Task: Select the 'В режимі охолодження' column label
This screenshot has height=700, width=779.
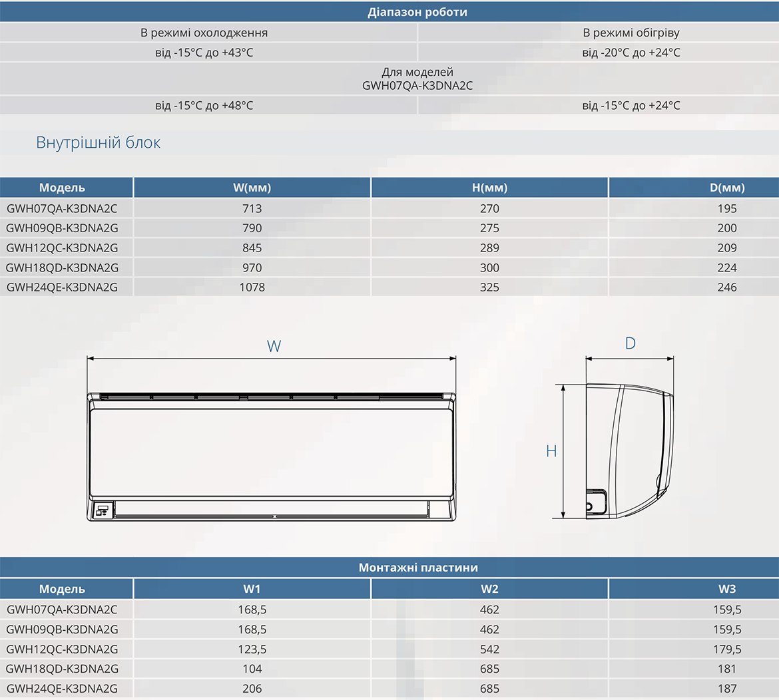Action: [x=204, y=33]
